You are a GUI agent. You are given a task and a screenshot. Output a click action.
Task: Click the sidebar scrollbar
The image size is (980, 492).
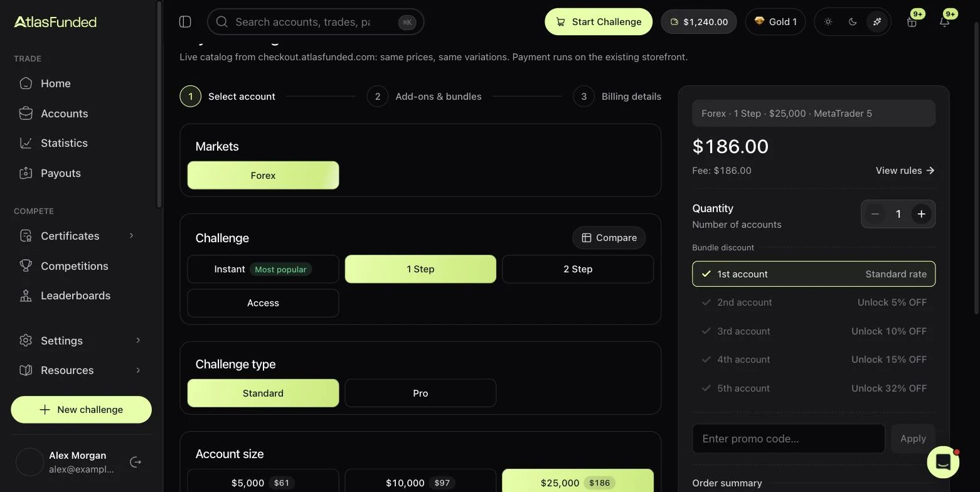coord(159,105)
